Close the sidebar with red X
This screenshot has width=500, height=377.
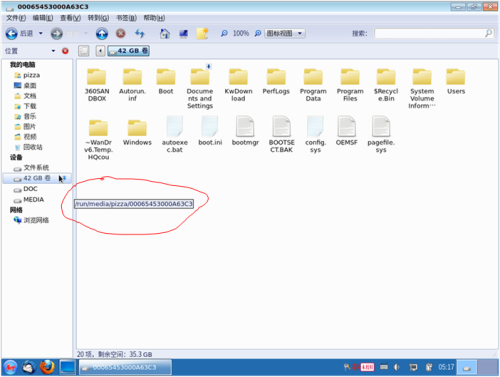tap(65, 51)
